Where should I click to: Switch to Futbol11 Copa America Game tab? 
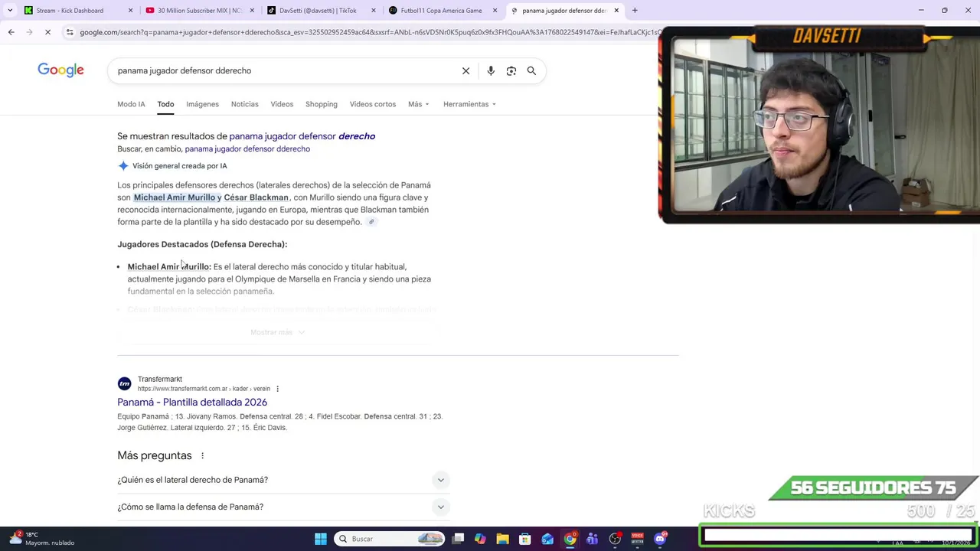coord(440,11)
